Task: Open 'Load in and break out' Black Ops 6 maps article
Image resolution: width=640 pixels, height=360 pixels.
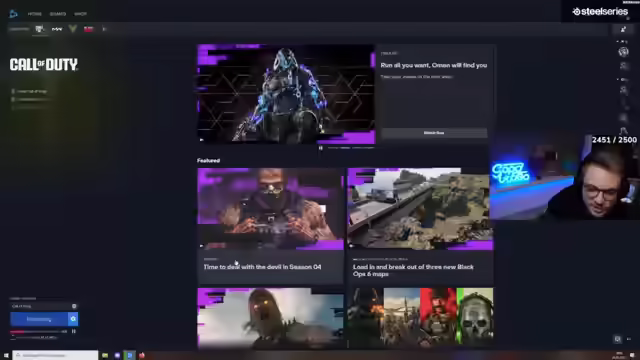Action: (x=413, y=270)
